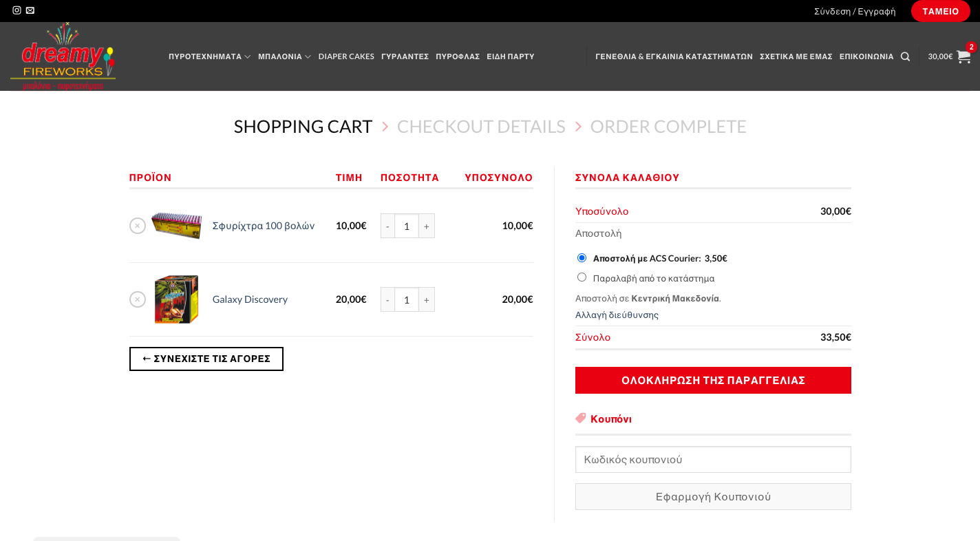980x541 pixels.
Task: Focus the coupon code input field
Action: [713, 459]
